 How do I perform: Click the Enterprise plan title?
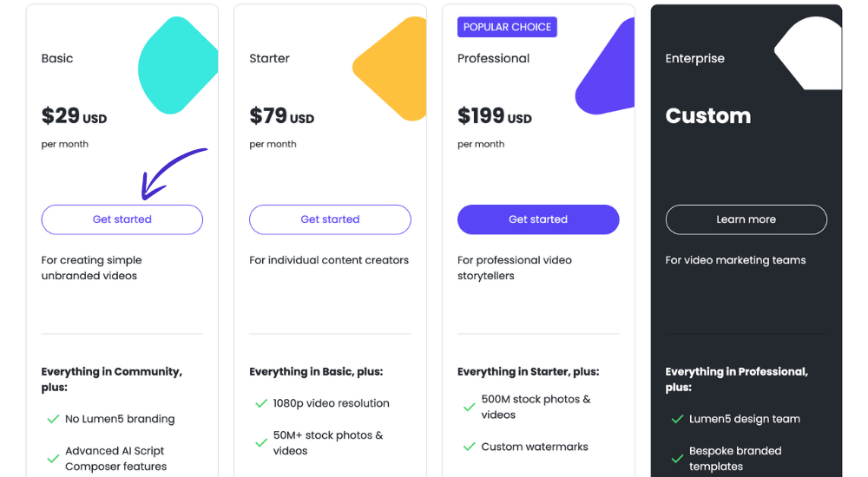pos(694,58)
